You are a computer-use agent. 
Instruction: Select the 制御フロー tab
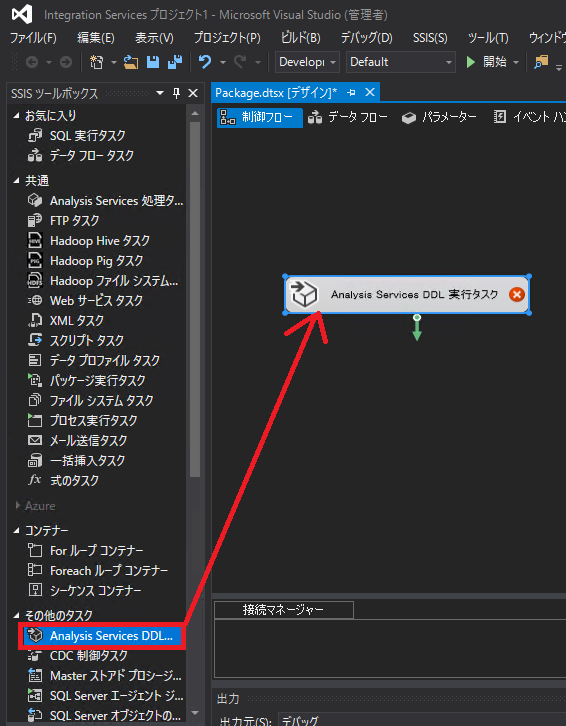coord(259,117)
